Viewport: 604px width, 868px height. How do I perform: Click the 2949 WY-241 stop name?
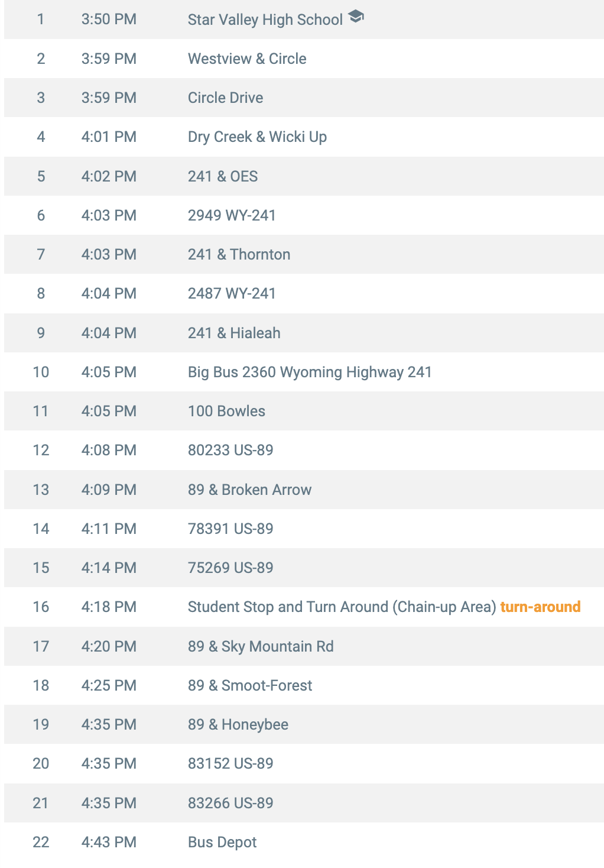(232, 215)
